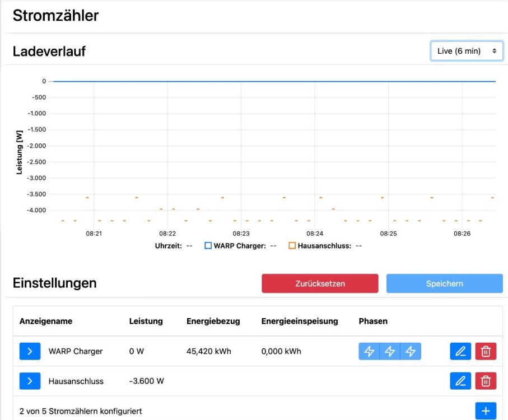This screenshot has width=508, height=420.
Task: Edit the Hausanschluss meter entry
Action: click(460, 381)
